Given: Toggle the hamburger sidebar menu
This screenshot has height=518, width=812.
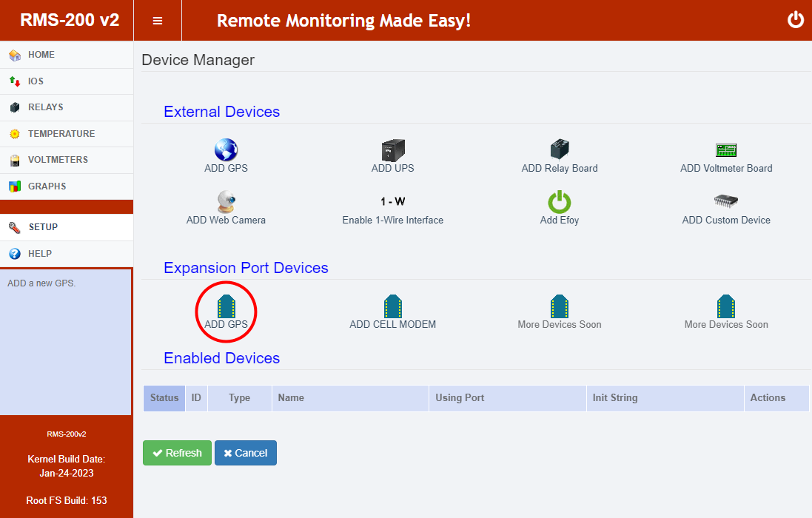Looking at the screenshot, I should 158,21.
